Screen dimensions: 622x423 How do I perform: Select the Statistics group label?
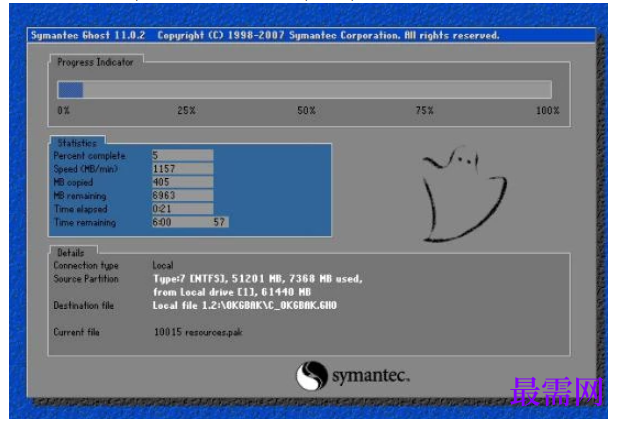[x=77, y=143]
